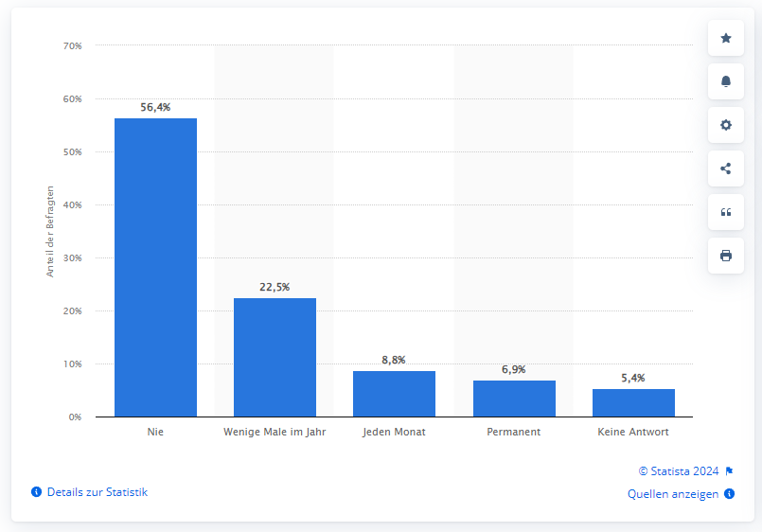Viewport: 762px width, 532px height.
Task: Click info icon before Details zur Statistik
Action: [x=37, y=491]
